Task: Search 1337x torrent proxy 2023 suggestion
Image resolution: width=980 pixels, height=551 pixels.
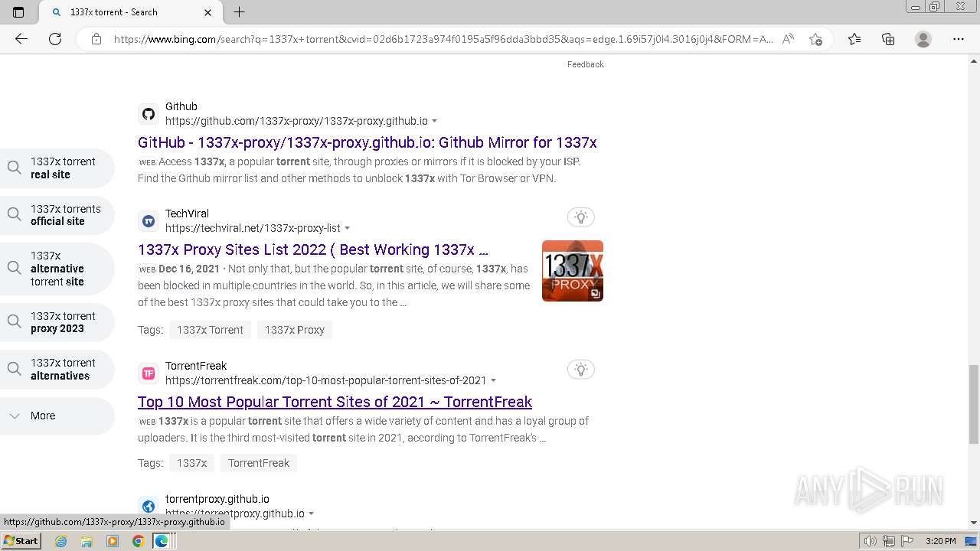Action: point(57,322)
